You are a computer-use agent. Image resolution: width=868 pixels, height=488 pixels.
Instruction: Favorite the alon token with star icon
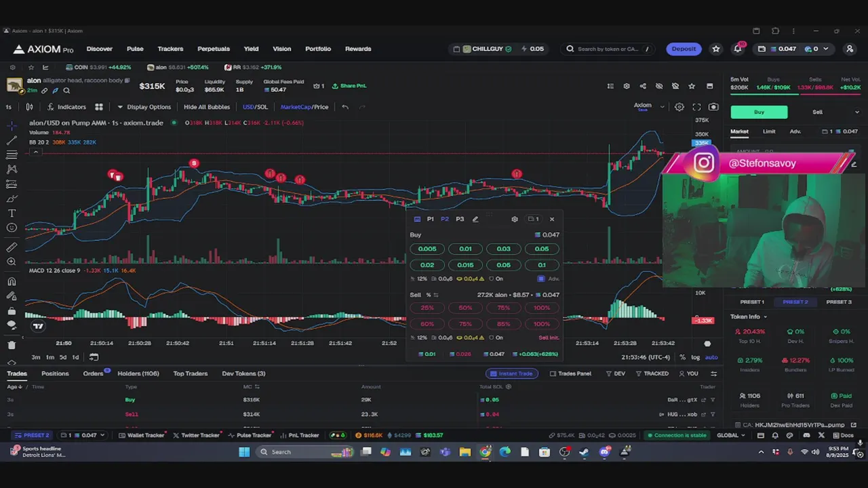click(692, 86)
